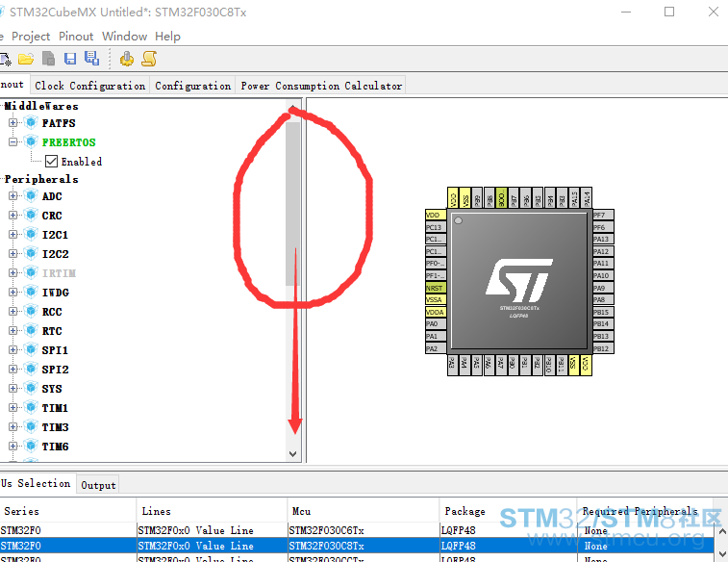This screenshot has width=728, height=562.
Task: Click the peripheral tree scrollbar thumb
Action: point(292,203)
